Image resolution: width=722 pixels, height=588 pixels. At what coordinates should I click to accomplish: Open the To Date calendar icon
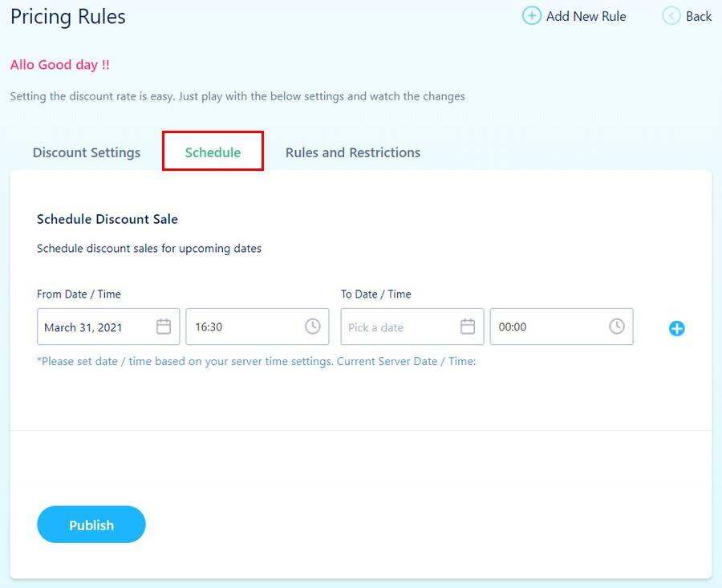(468, 326)
